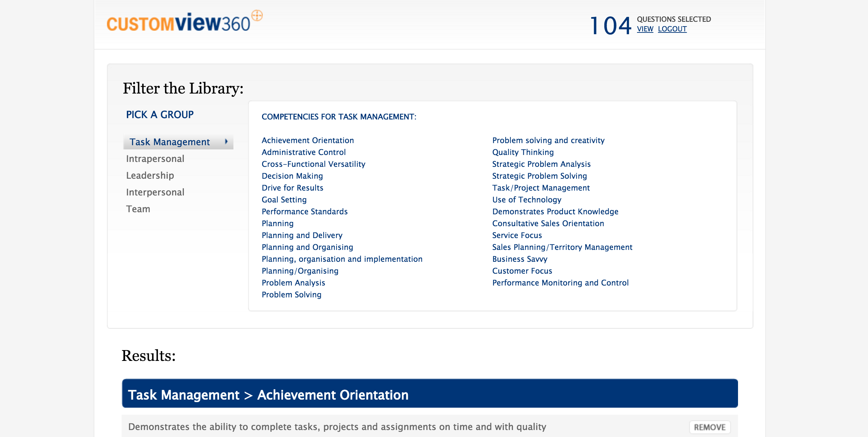Screen dimensions: 868x437
Task: Open the Team competencies group
Action: tap(138, 208)
